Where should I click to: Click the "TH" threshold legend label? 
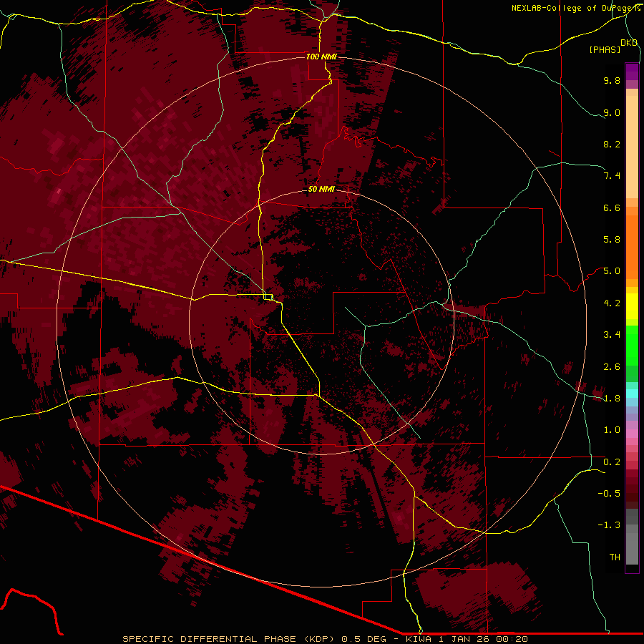pyautogui.click(x=615, y=557)
